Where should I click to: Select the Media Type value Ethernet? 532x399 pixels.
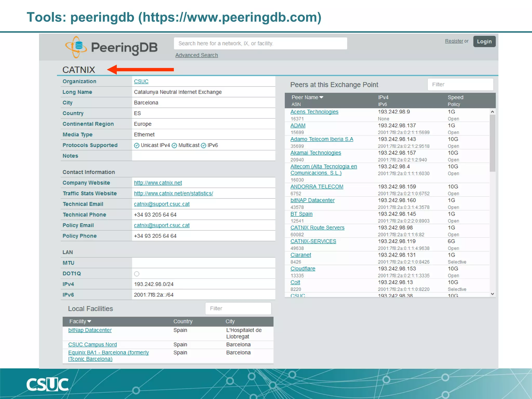144,135
